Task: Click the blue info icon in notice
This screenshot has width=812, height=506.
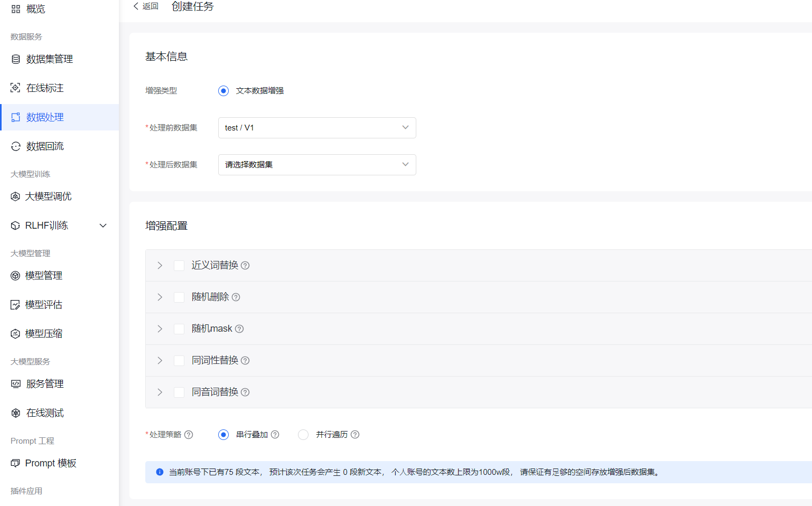Action: click(160, 472)
